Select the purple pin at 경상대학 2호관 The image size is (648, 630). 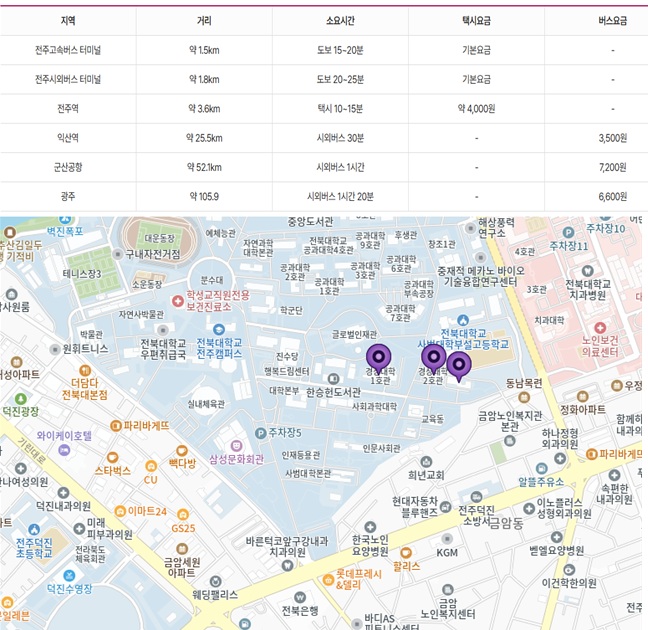pos(433,357)
